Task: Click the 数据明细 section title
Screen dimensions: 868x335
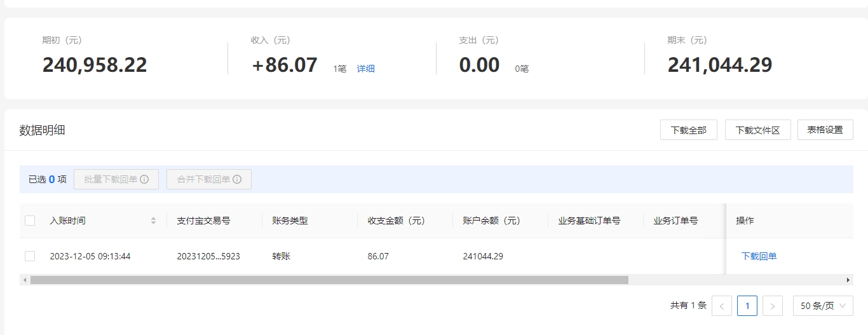Action: pyautogui.click(x=42, y=130)
